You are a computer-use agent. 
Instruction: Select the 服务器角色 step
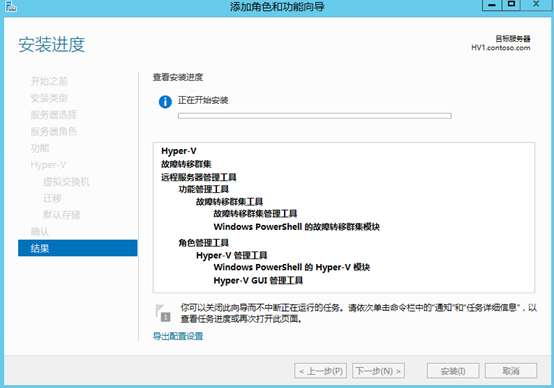coord(53,131)
